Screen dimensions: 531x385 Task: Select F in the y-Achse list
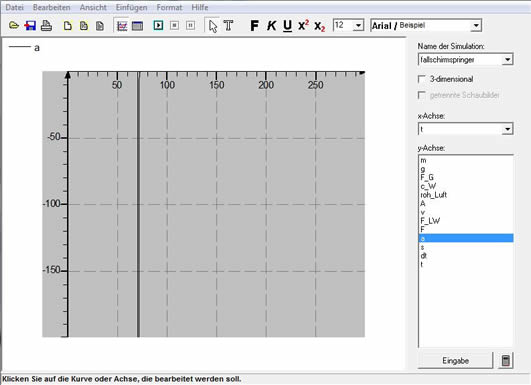[466, 230]
